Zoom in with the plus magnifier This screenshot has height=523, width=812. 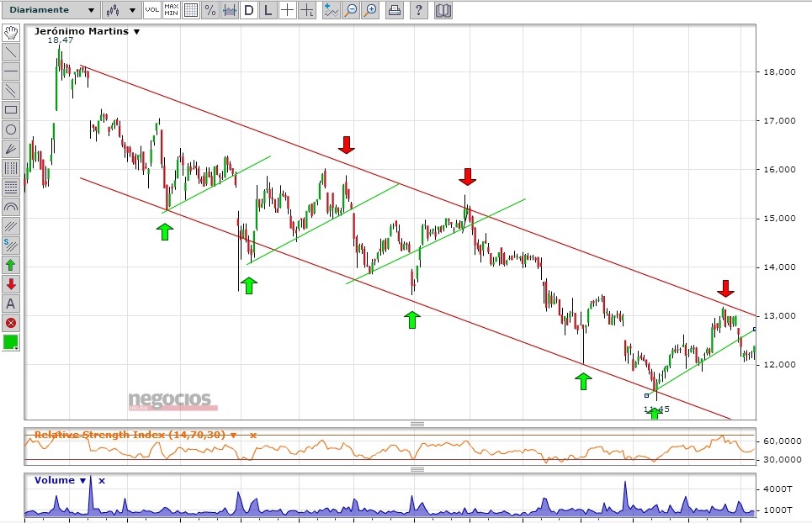pos(369,10)
